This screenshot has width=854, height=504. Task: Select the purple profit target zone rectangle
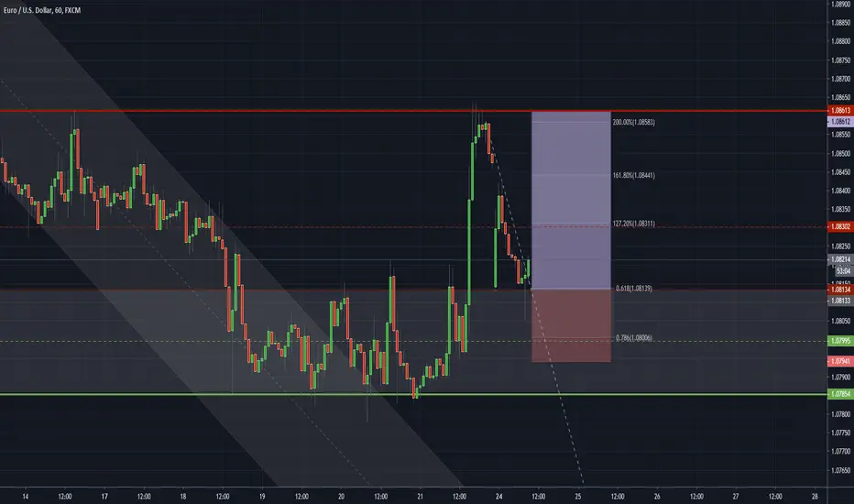pyautogui.click(x=571, y=200)
